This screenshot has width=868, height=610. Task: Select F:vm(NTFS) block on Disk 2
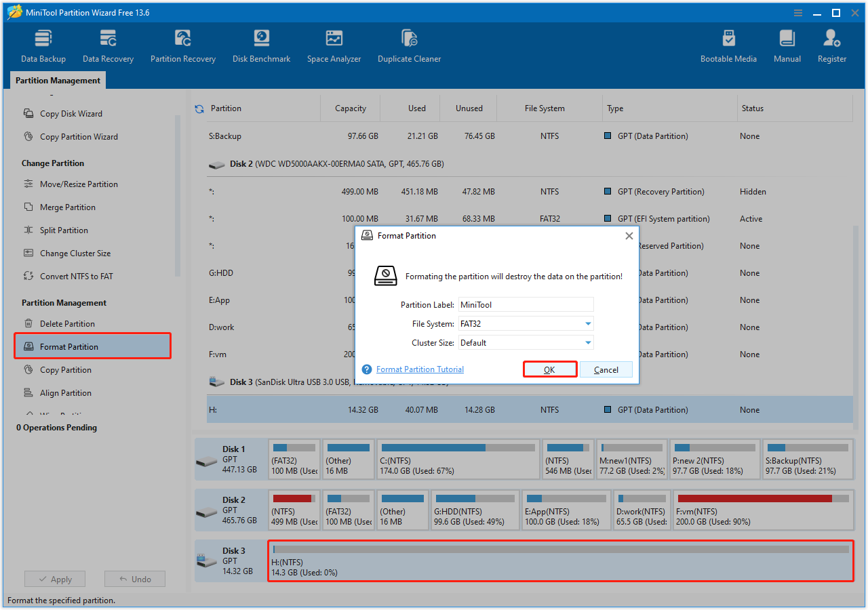763,510
